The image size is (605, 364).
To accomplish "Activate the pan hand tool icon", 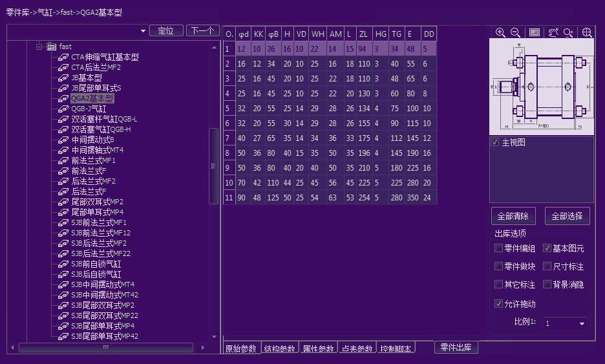I will 553,32.
